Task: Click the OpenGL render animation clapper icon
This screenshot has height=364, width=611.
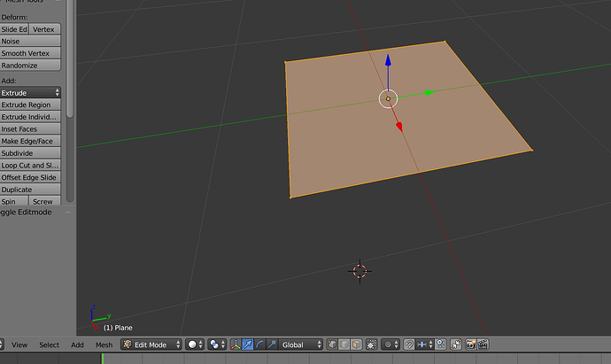Action: pyautogui.click(x=483, y=345)
